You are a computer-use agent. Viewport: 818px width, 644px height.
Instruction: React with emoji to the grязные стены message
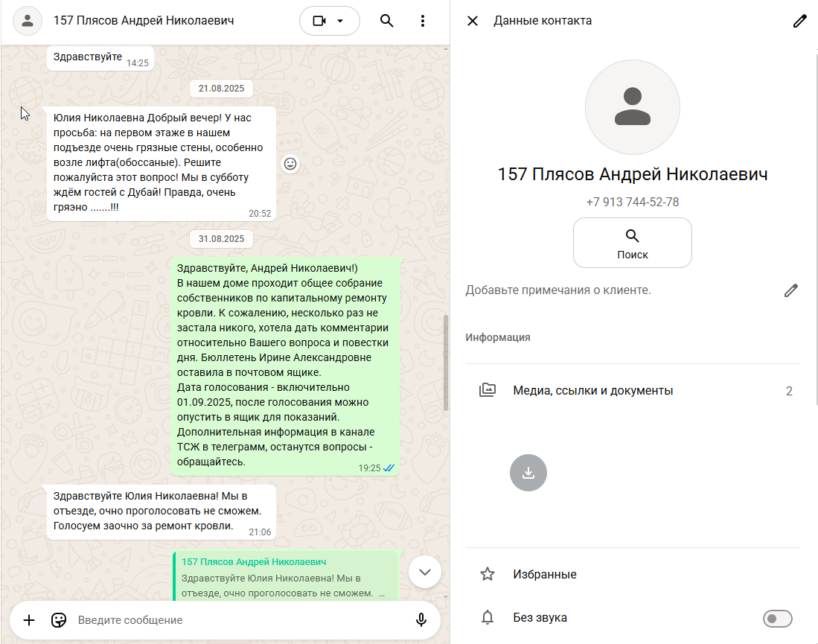point(290,164)
